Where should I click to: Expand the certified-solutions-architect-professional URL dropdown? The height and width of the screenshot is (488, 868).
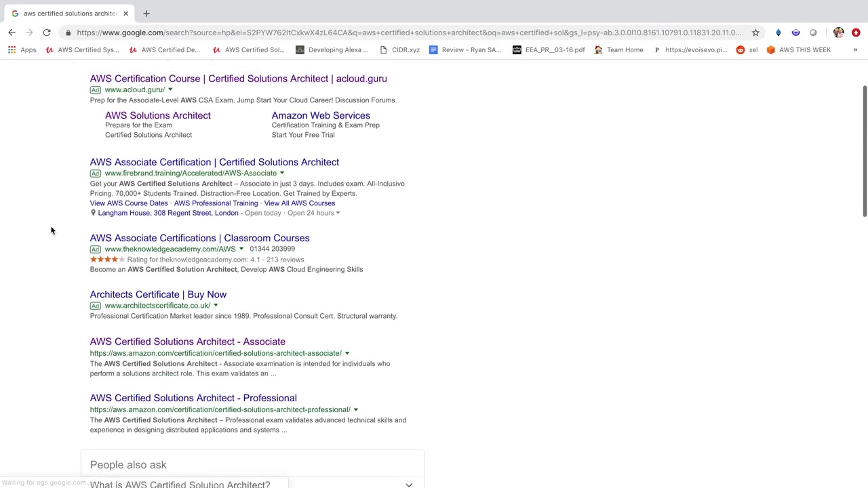(356, 409)
